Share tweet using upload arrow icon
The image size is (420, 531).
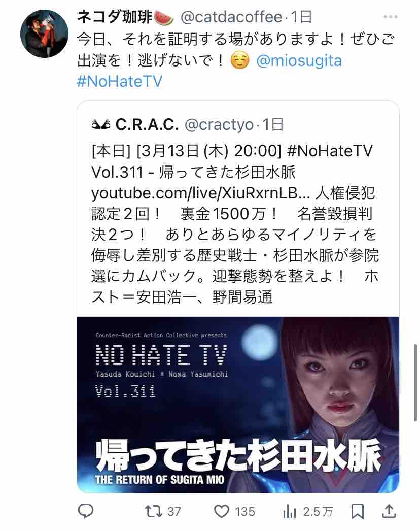click(389, 511)
